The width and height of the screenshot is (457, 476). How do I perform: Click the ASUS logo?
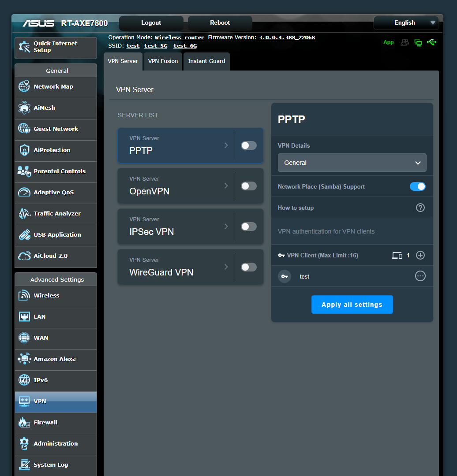point(38,23)
